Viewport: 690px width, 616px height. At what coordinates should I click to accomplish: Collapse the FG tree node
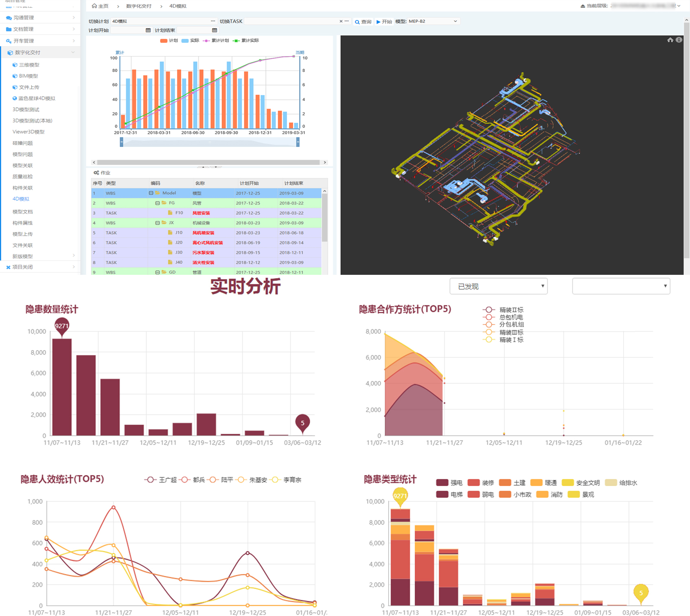(x=158, y=203)
